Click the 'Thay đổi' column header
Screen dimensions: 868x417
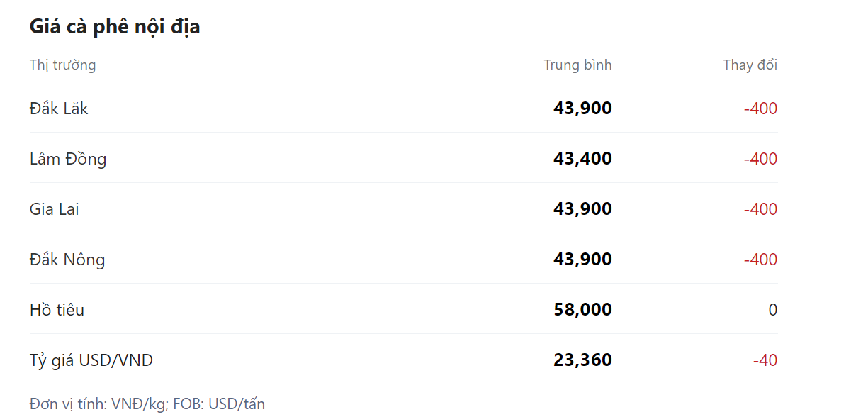pos(750,65)
